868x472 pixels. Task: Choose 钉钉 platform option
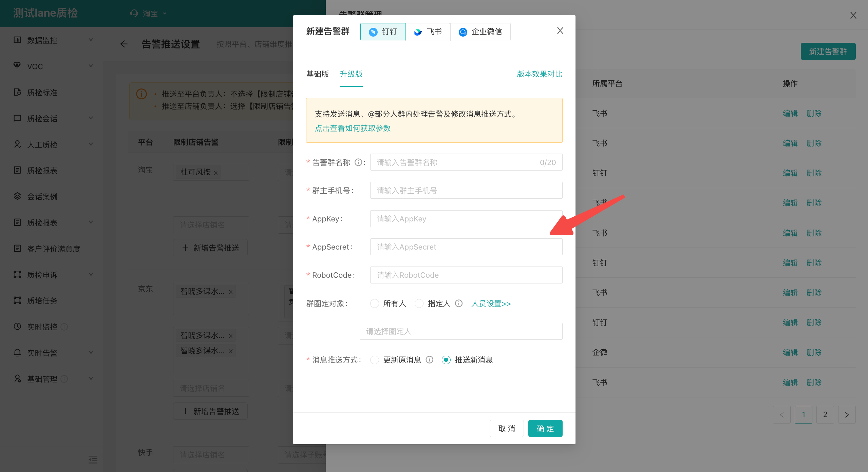coord(383,32)
